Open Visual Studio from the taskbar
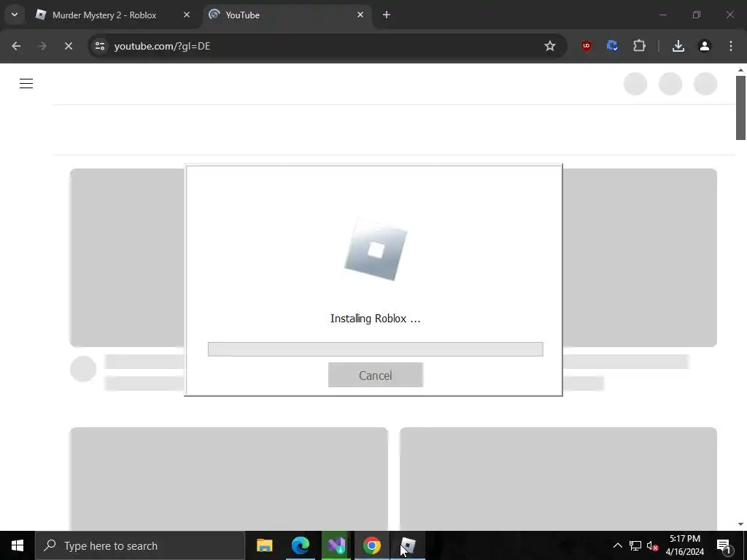747x560 pixels. tap(336, 545)
